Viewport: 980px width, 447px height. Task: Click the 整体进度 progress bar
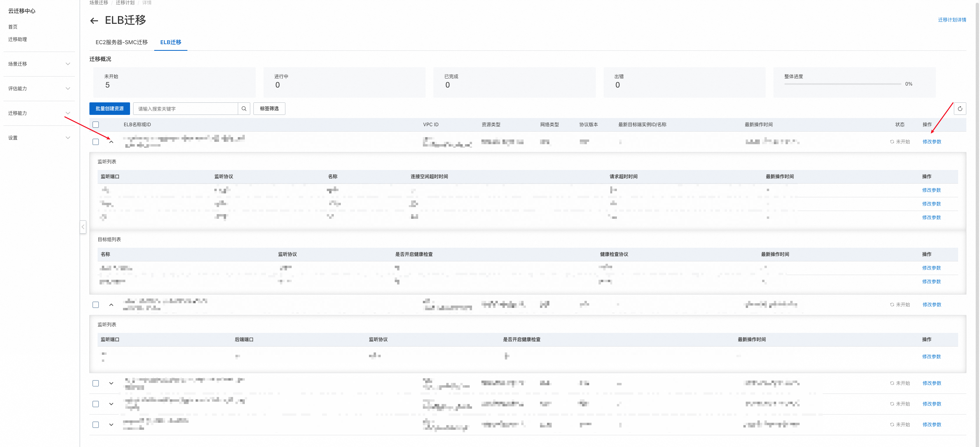pyautogui.click(x=843, y=84)
